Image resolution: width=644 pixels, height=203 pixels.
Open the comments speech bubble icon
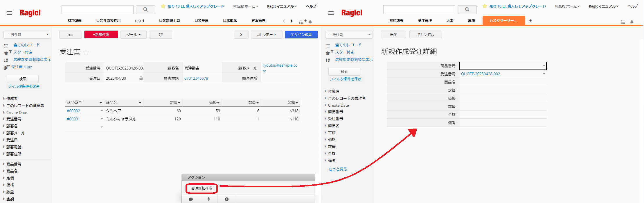(x=191, y=199)
